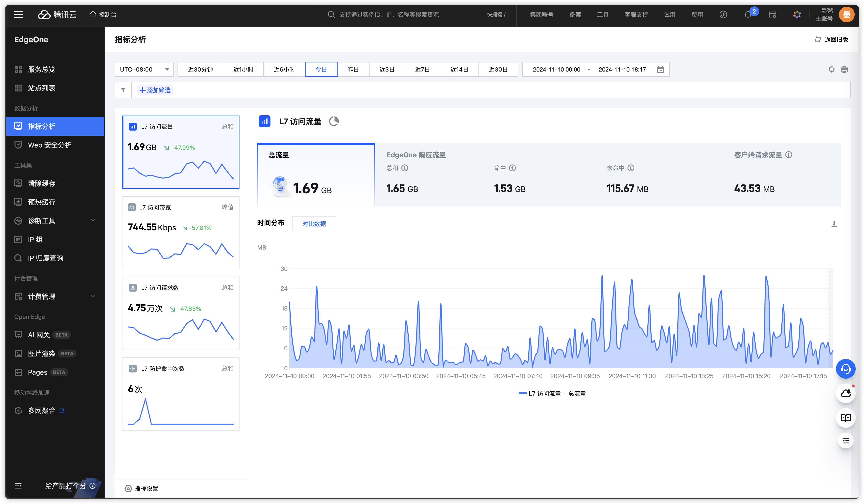Click the circular mini-program icon in top bar
The height and width of the screenshot is (504, 864).
[723, 15]
